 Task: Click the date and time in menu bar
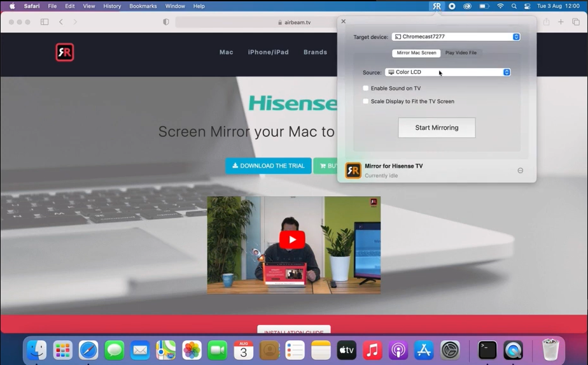click(x=558, y=6)
